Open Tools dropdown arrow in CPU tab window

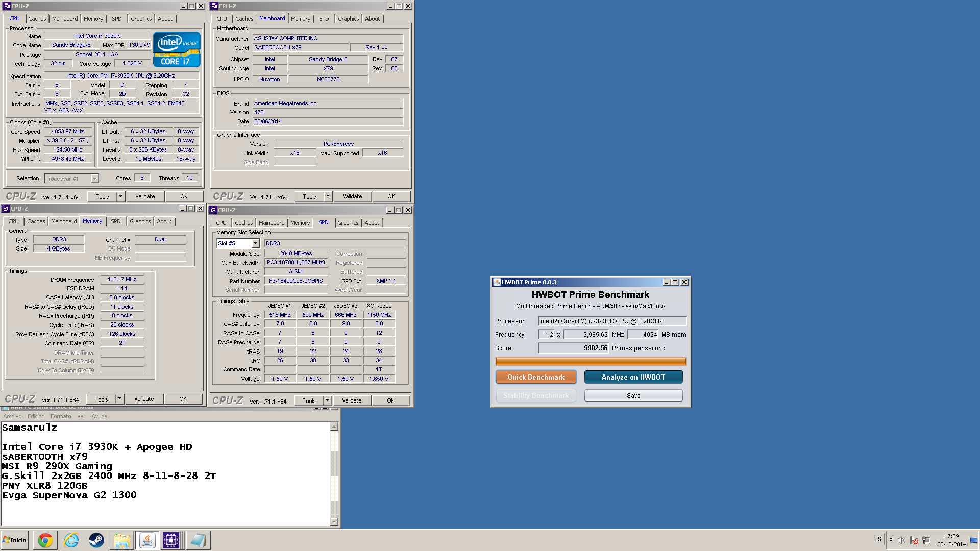[120, 196]
